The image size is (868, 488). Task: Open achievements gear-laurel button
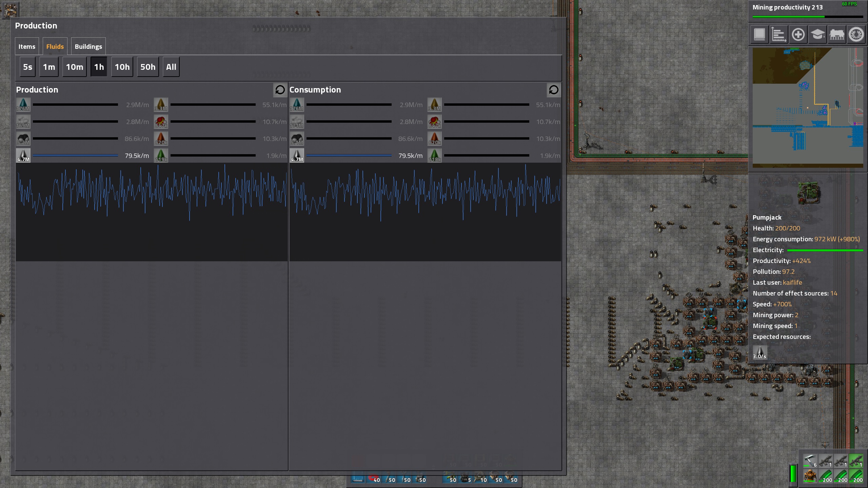(x=856, y=34)
